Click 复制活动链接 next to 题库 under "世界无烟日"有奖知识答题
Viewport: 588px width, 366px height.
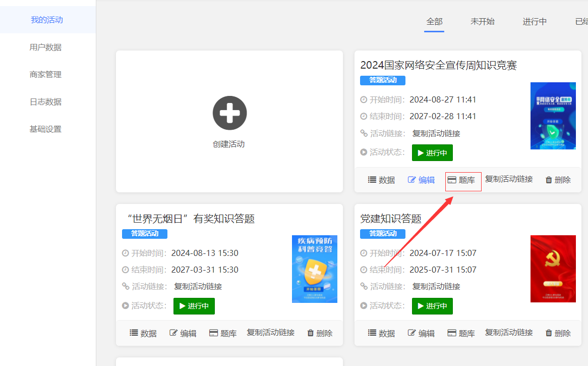click(x=270, y=333)
